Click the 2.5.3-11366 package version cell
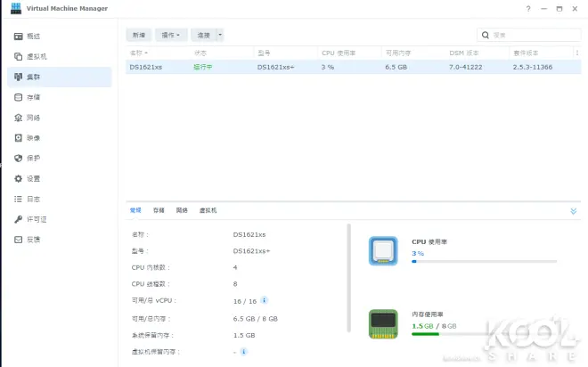Viewport: 588px width, 367px height. [533, 67]
